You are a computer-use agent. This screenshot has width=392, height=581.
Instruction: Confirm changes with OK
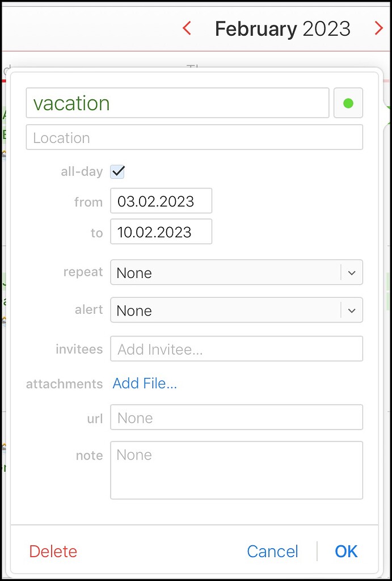(x=346, y=551)
